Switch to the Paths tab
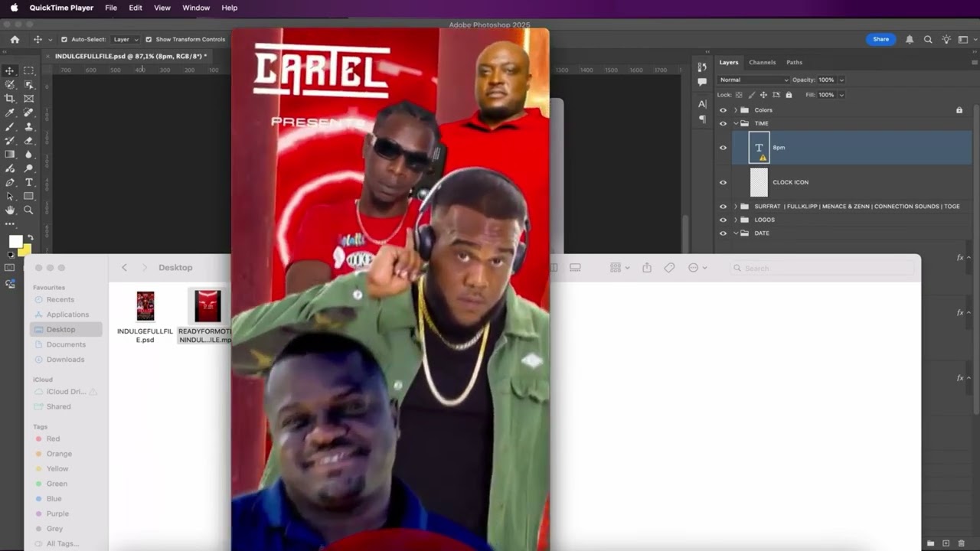This screenshot has height=551, width=980. pyautogui.click(x=795, y=62)
